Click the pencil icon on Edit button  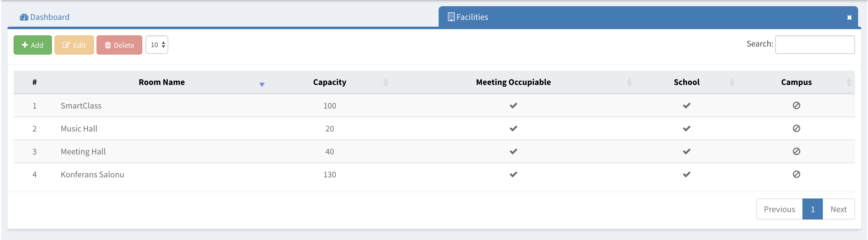click(x=66, y=45)
